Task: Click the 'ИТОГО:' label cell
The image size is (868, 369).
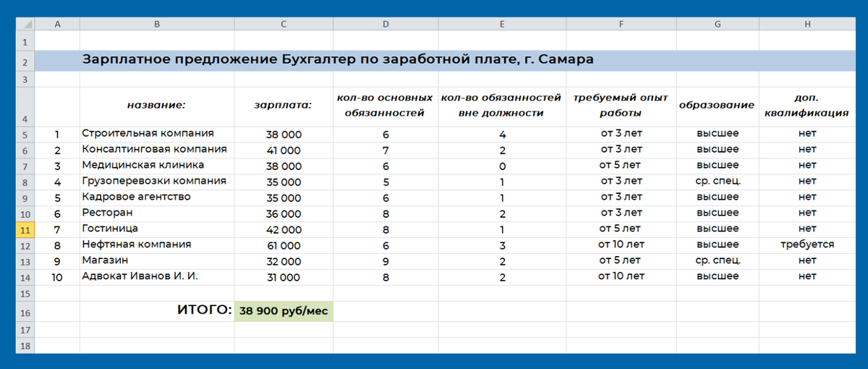Action: 157,311
